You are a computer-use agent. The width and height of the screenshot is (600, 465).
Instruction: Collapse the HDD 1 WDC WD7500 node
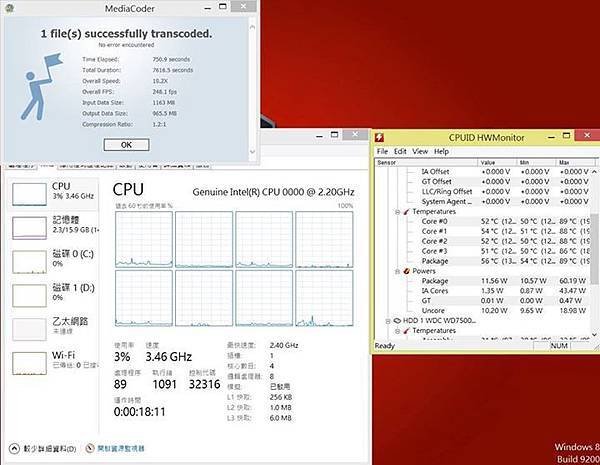(x=388, y=321)
